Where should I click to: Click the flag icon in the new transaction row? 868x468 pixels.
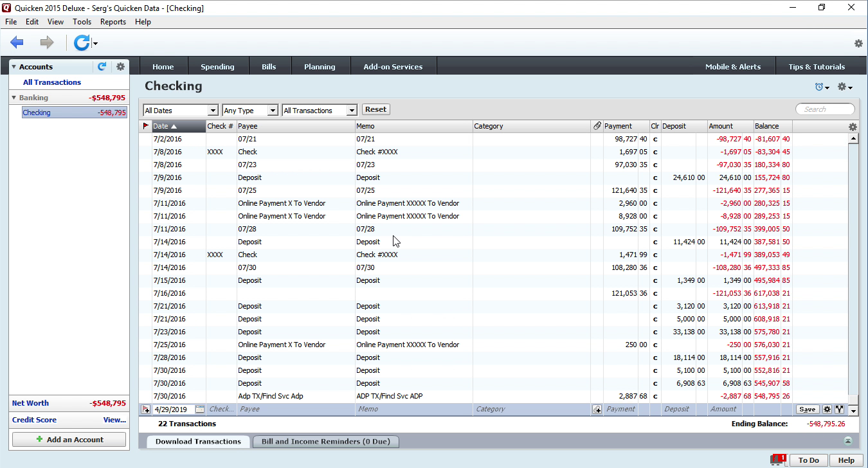click(x=146, y=409)
